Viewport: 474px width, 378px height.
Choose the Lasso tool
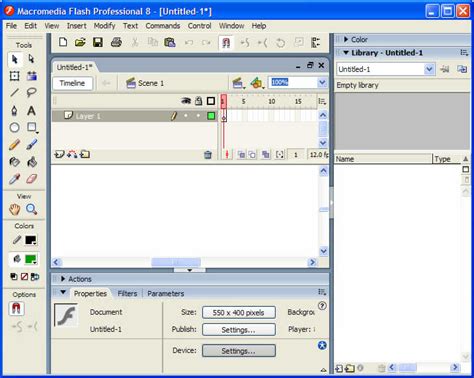click(x=31, y=92)
